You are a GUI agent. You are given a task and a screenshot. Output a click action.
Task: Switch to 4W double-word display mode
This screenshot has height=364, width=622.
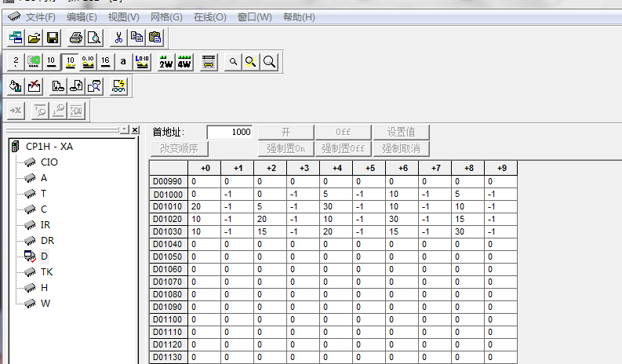coord(184,62)
